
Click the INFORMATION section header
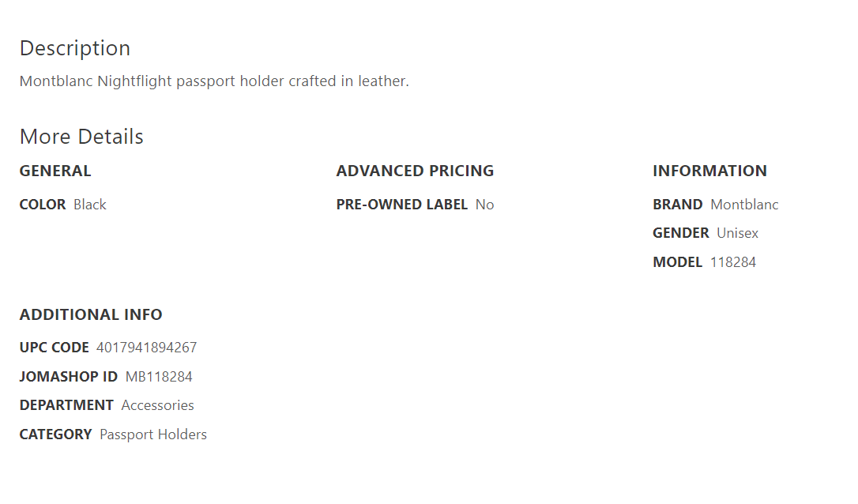tap(709, 171)
